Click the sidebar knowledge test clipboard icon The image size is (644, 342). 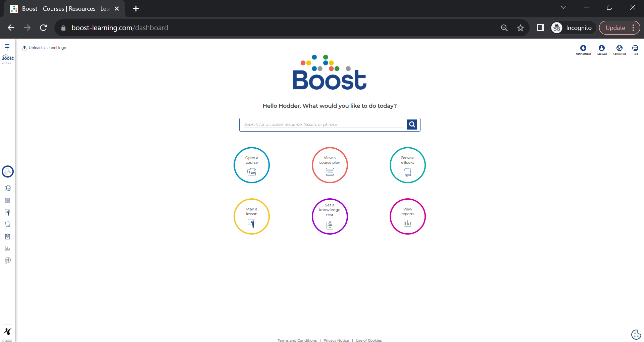(x=7, y=237)
